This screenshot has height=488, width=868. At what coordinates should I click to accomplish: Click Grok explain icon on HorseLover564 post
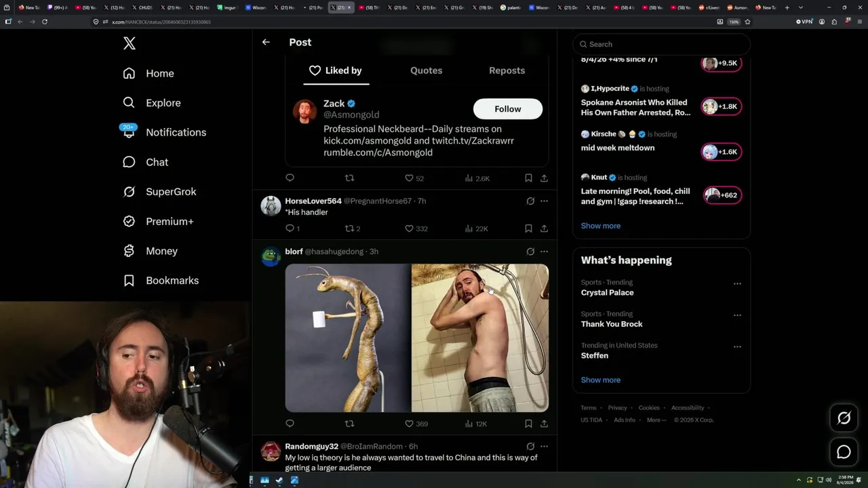530,201
